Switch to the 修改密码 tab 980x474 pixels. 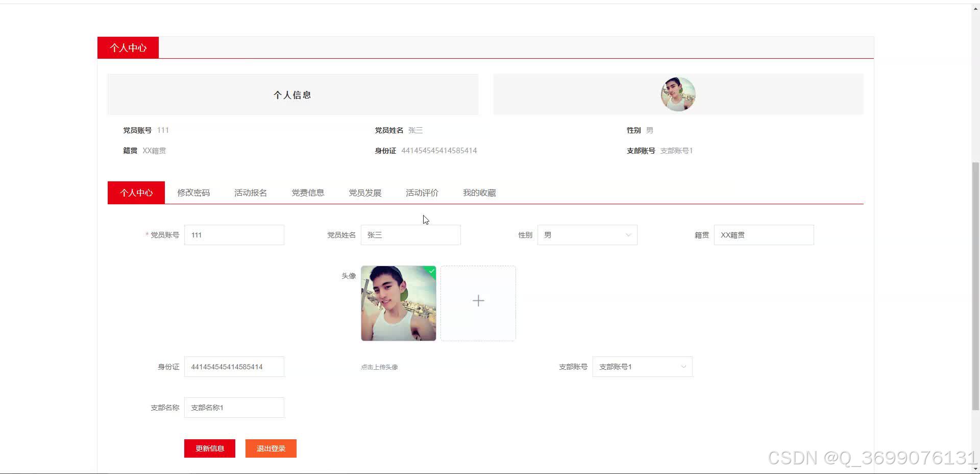point(193,193)
